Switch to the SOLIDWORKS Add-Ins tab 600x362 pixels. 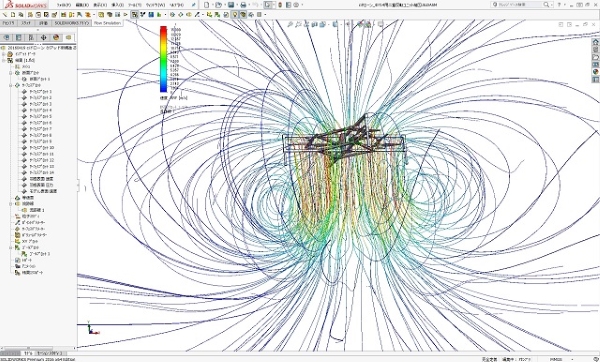click(x=72, y=23)
